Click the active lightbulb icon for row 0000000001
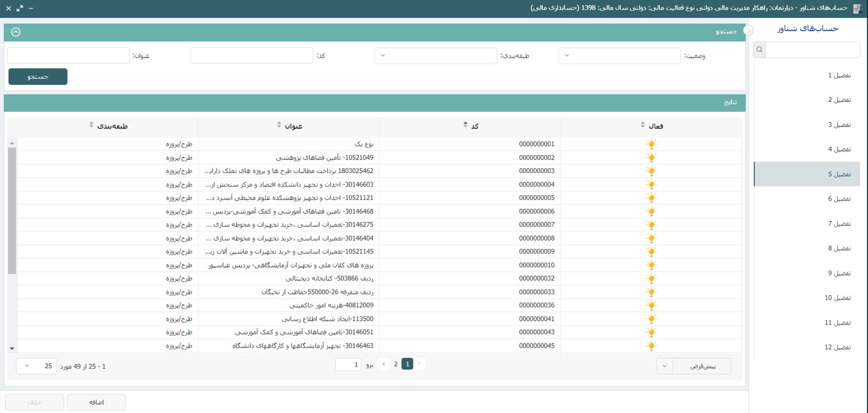The image size is (868, 413). pyautogui.click(x=651, y=144)
